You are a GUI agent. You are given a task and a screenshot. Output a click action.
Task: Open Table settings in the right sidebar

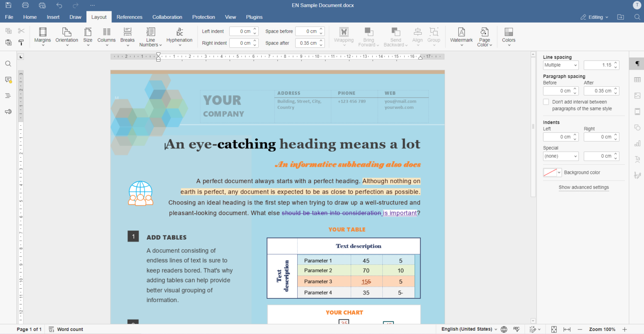pyautogui.click(x=637, y=79)
